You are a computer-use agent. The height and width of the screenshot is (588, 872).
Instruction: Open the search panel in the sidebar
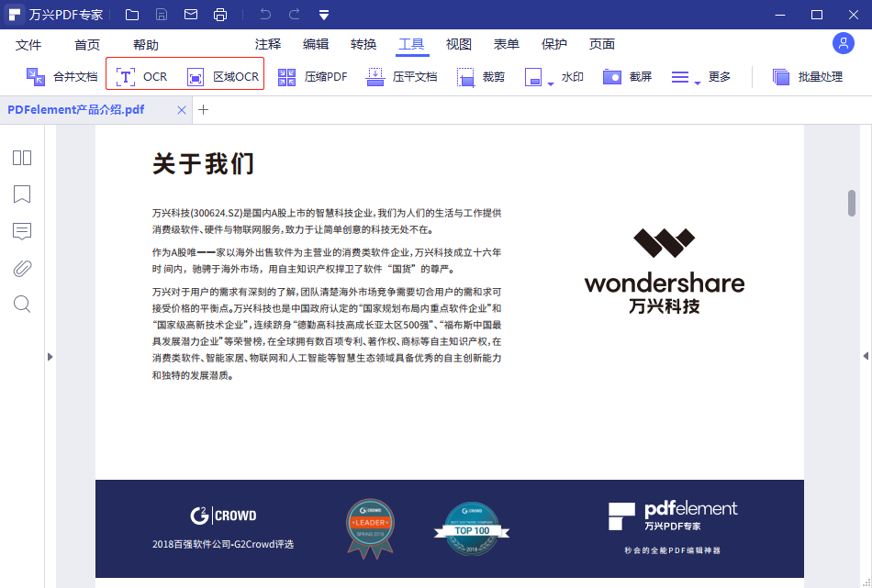click(x=21, y=304)
